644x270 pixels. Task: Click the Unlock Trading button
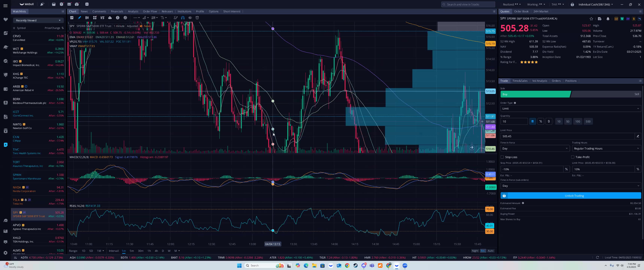coord(574,196)
